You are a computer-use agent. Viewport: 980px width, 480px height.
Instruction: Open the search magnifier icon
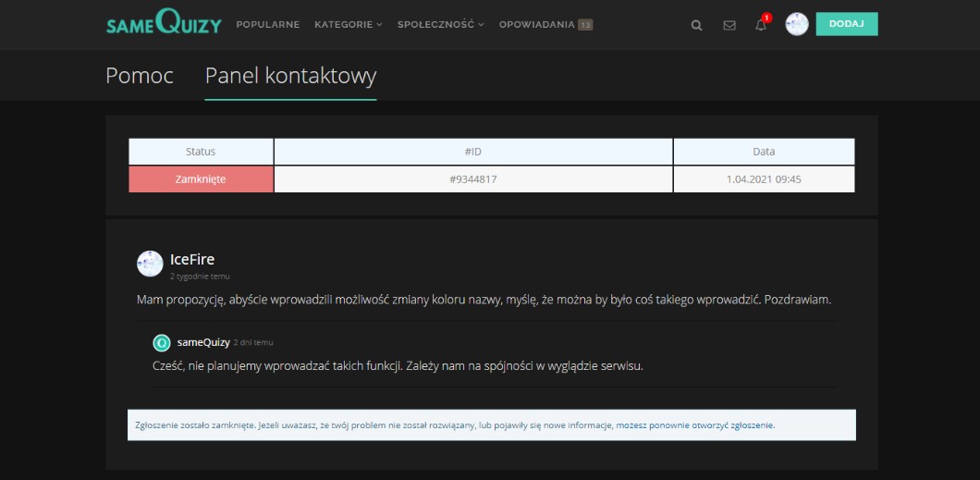(x=697, y=25)
